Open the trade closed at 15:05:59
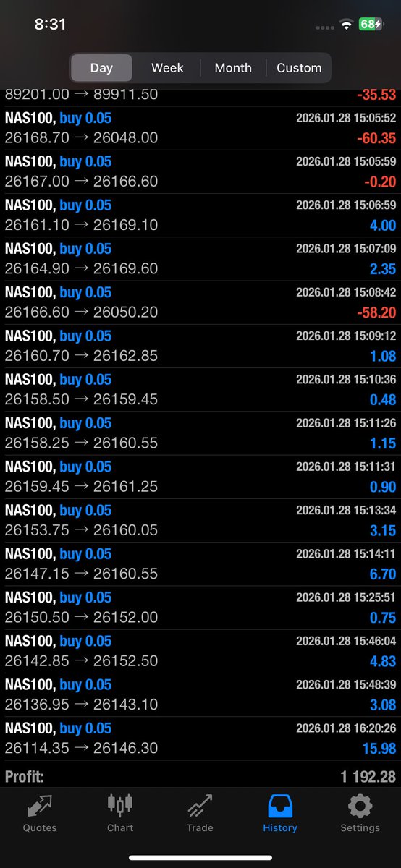Viewport: 401px width, 868px height. (200, 171)
